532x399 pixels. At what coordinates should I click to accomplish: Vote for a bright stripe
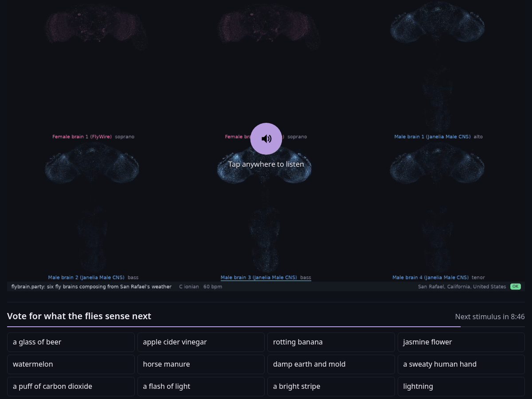pos(331,387)
